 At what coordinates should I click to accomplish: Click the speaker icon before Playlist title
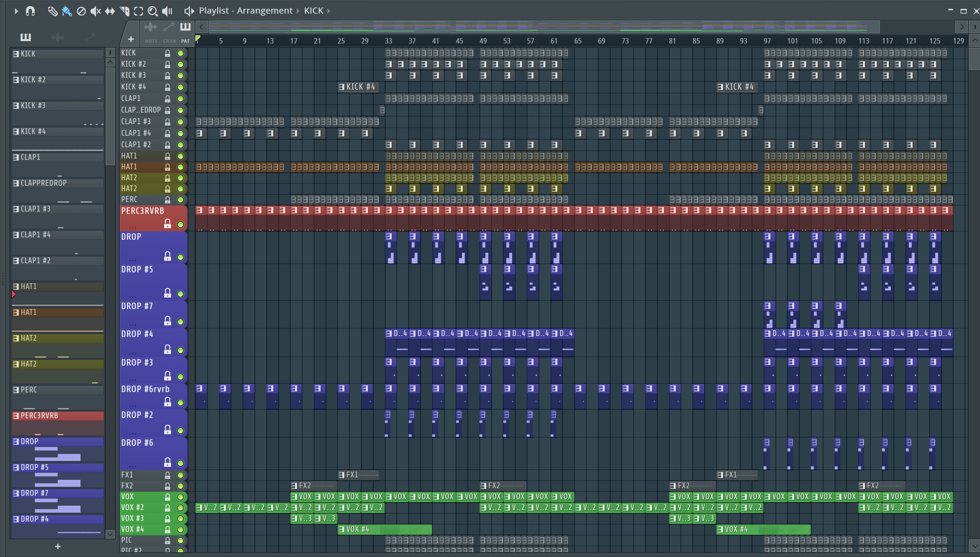[x=189, y=11]
